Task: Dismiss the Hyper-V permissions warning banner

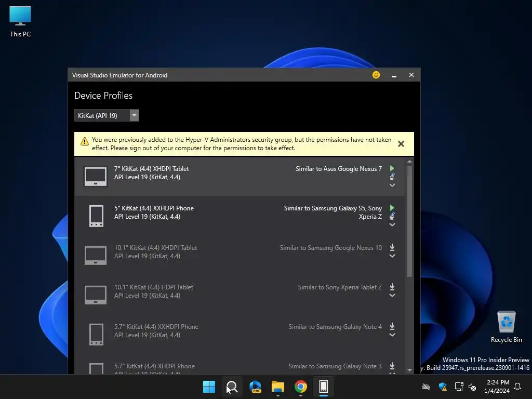Action: point(401,144)
